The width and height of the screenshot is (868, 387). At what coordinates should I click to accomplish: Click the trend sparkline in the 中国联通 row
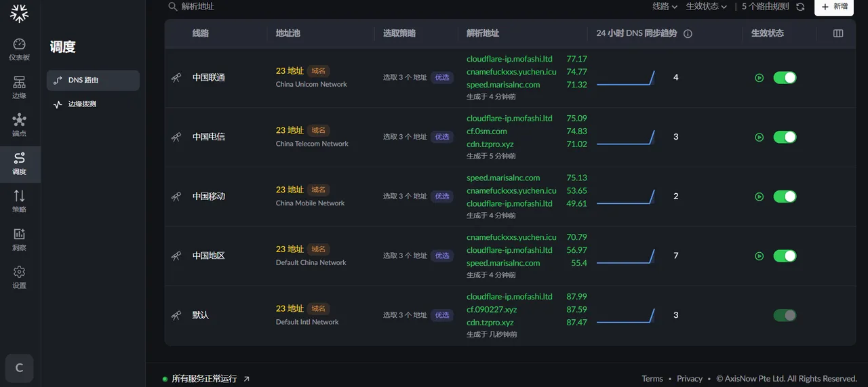[626, 77]
